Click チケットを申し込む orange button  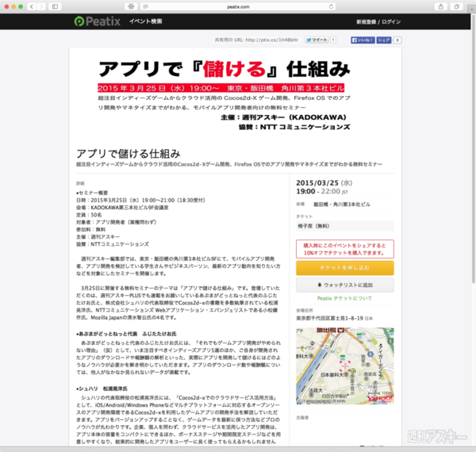coord(345,268)
